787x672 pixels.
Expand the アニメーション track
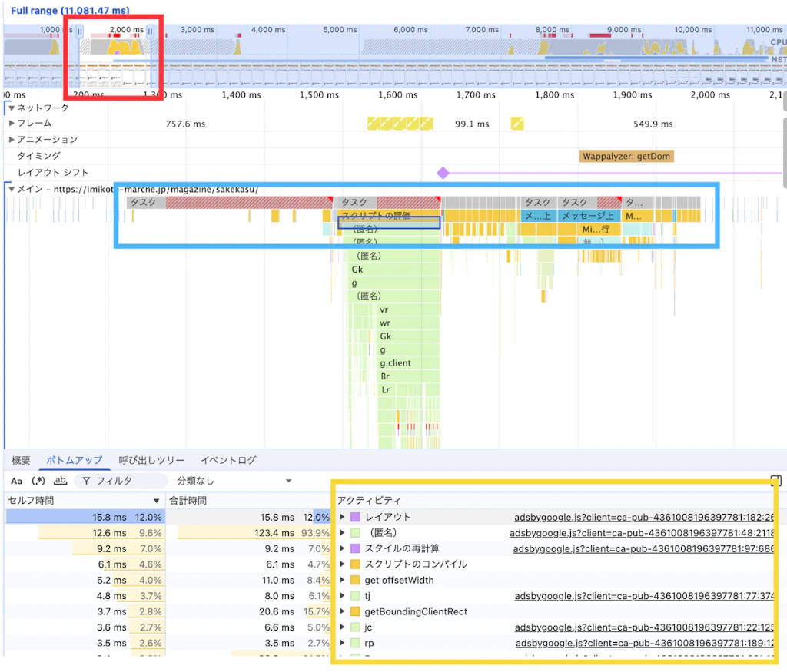11,140
